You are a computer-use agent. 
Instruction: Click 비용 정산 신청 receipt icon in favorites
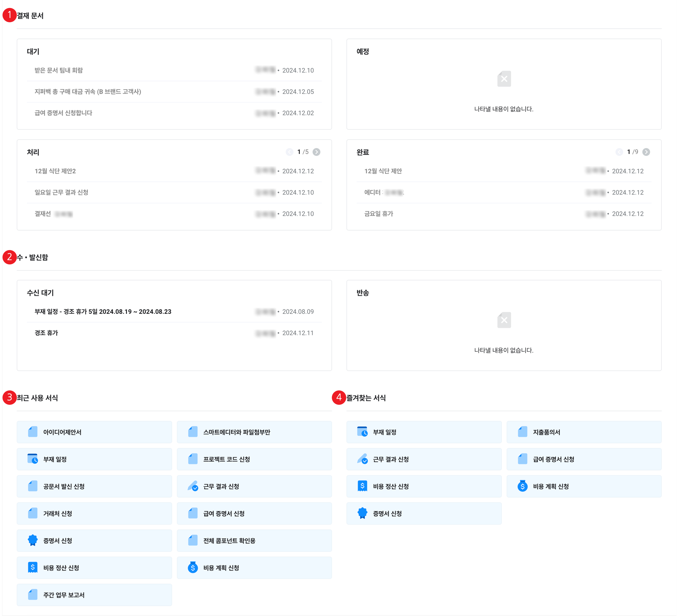coord(362,486)
